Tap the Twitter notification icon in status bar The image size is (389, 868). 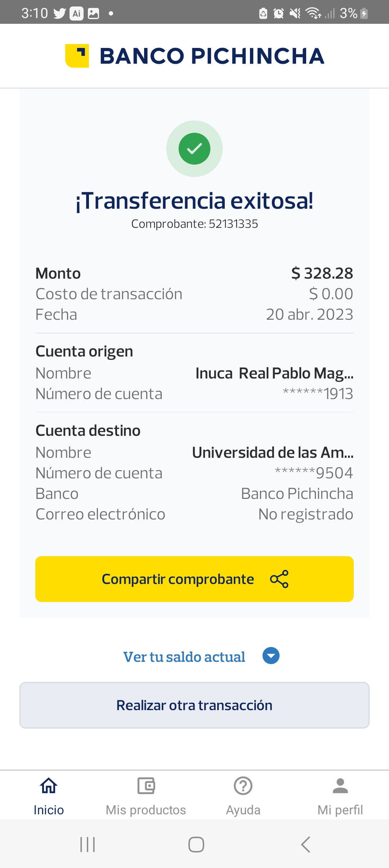[x=59, y=14]
